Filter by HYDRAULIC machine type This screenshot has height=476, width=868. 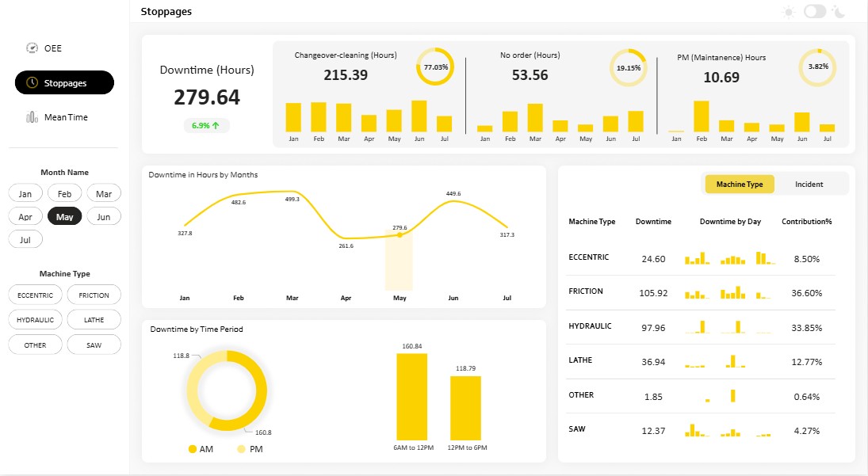(x=36, y=319)
